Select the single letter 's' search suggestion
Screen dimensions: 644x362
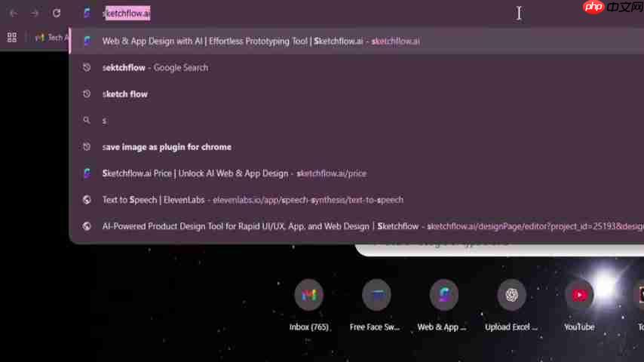click(357, 121)
